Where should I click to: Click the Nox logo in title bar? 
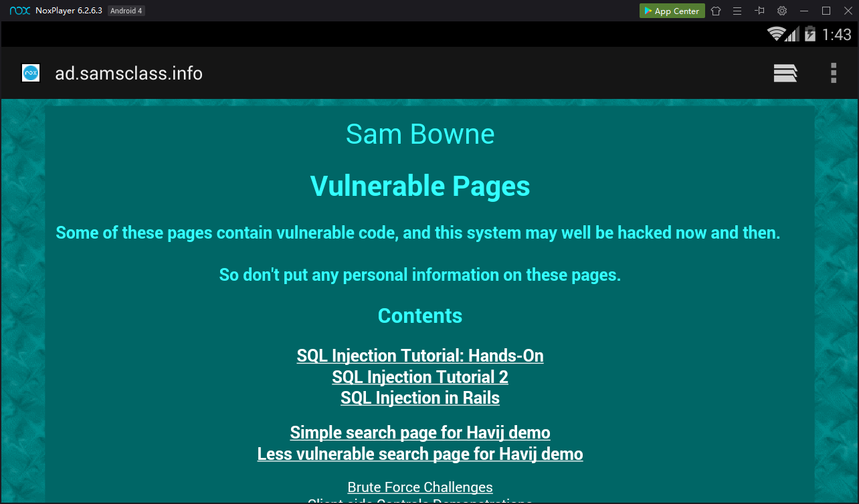point(20,11)
